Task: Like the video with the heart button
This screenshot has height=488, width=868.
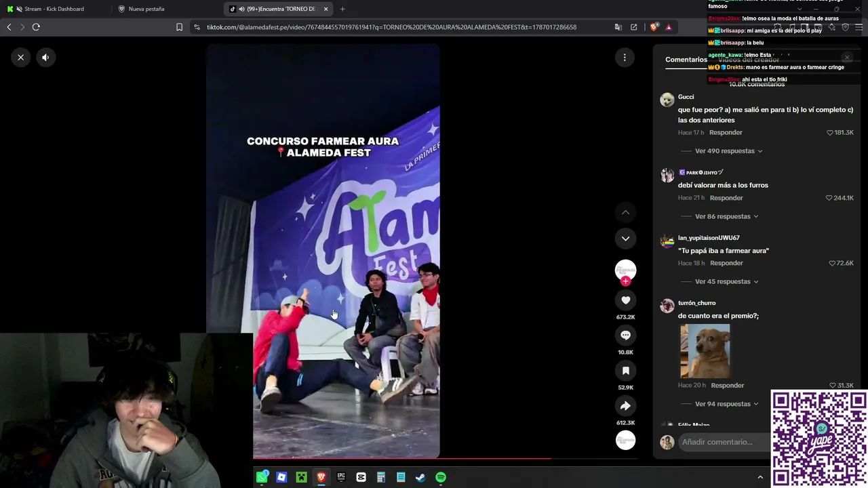Action: [x=625, y=300]
